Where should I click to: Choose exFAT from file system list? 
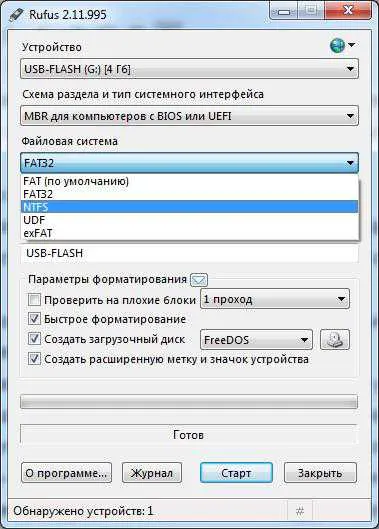pos(189,233)
